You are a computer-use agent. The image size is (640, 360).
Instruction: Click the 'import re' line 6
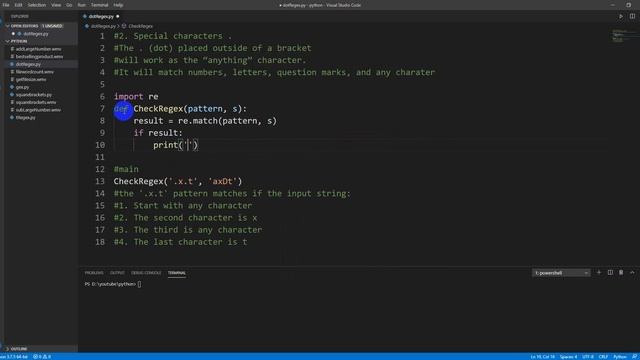[136, 97]
